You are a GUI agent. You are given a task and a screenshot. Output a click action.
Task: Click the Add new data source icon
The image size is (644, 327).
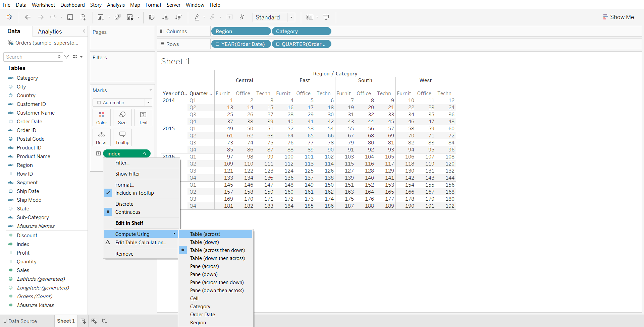click(x=83, y=17)
